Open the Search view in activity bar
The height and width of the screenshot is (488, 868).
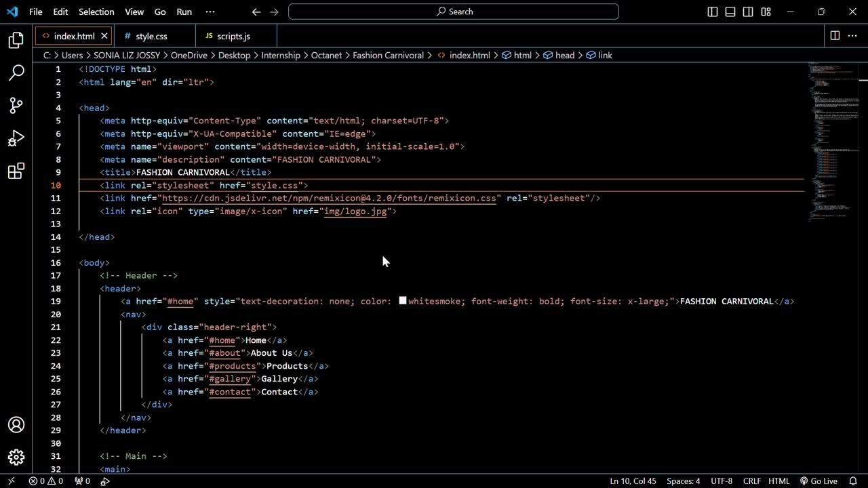click(16, 73)
